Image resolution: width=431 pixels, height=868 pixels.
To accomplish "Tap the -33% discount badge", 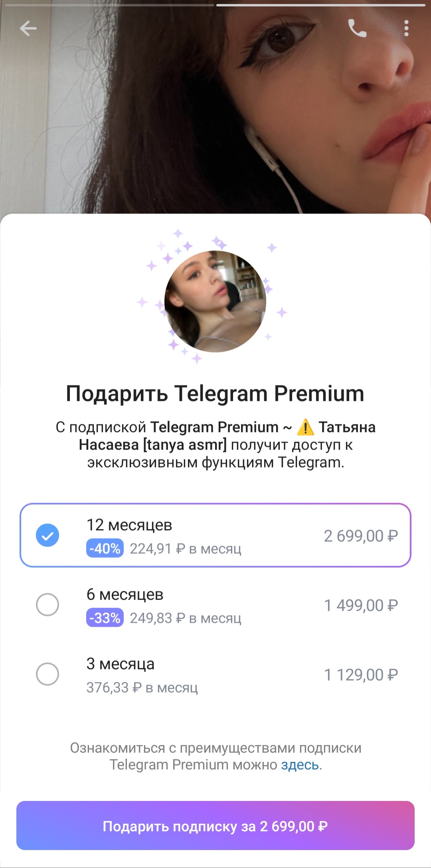I will (105, 618).
